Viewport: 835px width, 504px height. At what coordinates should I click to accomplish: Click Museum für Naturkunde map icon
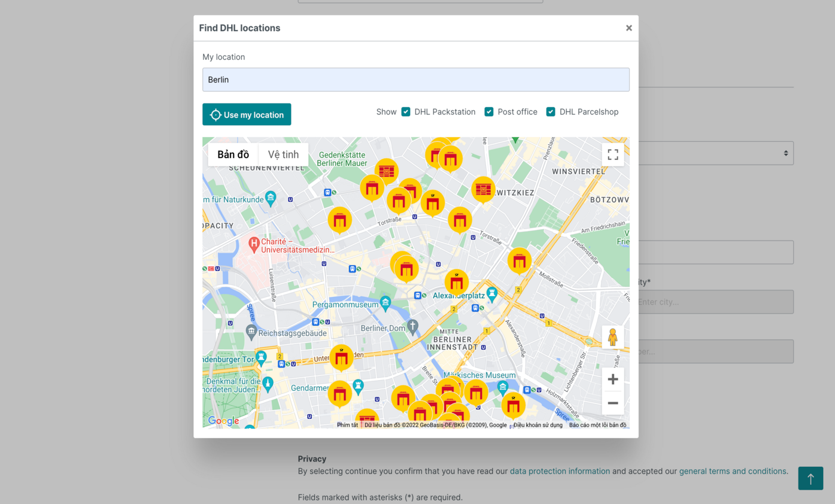click(271, 198)
